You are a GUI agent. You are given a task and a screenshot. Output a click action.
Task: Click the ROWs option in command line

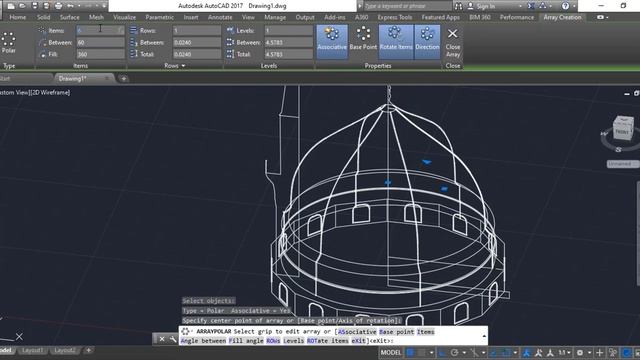[273, 340]
